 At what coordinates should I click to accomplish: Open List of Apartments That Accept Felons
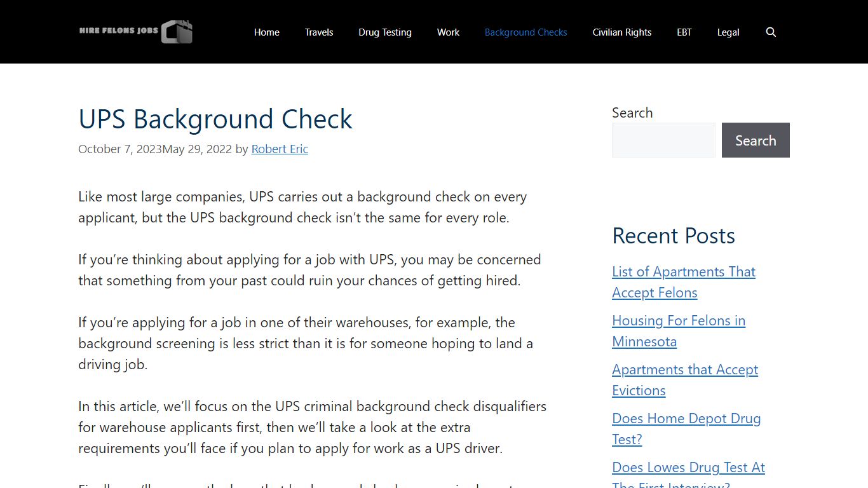(684, 282)
